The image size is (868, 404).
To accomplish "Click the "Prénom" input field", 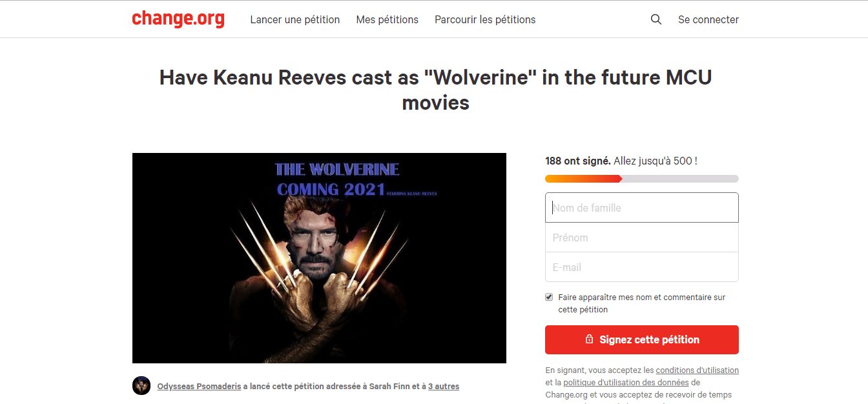I will [x=641, y=237].
